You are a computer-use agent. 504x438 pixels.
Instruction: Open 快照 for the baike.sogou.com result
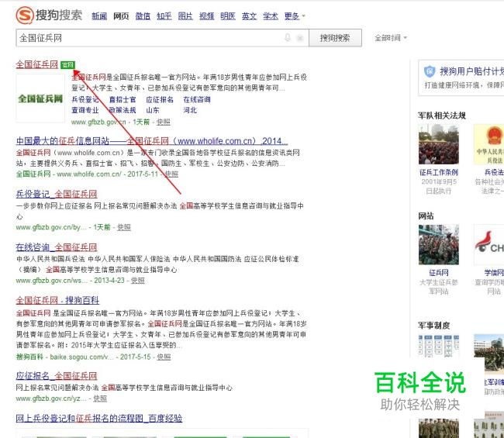tap(164, 357)
